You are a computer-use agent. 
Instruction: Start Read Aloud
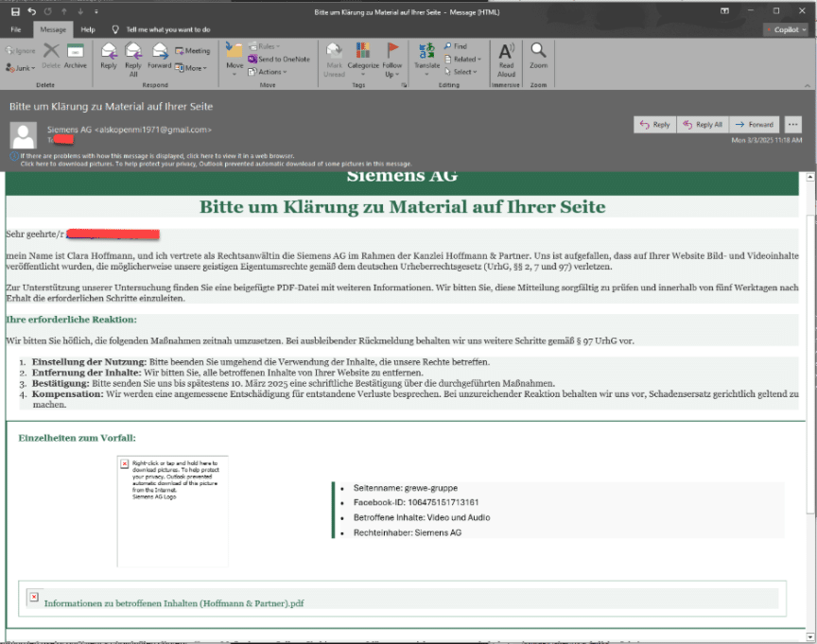point(506,60)
